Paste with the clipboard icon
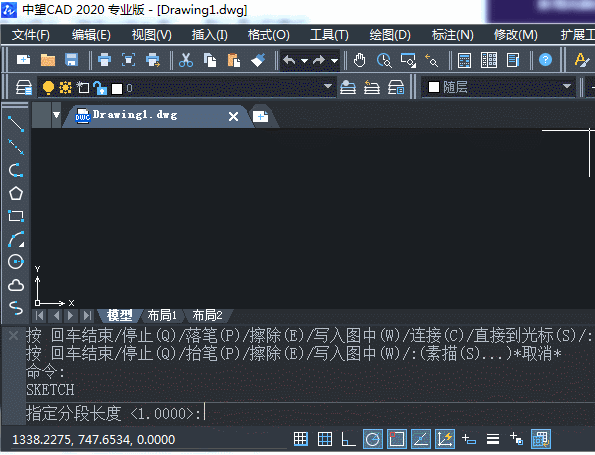595x455 pixels. pyautogui.click(x=234, y=60)
